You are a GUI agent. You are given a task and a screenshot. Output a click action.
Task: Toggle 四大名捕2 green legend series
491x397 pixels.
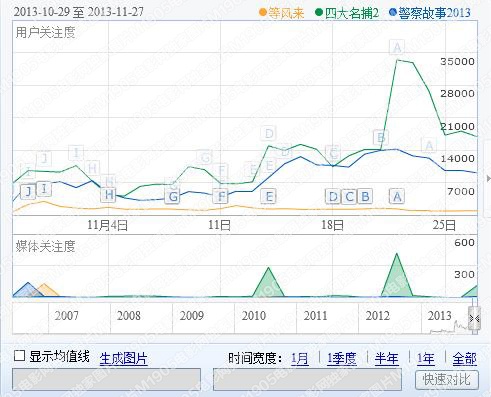point(347,13)
